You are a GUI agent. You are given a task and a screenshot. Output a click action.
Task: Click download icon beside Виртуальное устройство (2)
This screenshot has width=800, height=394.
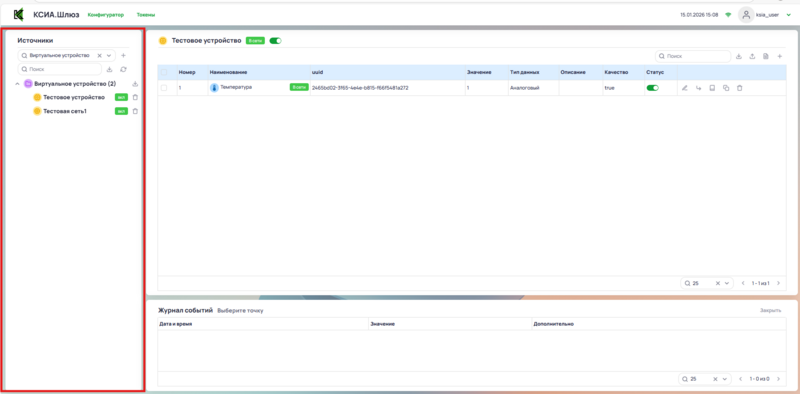135,84
